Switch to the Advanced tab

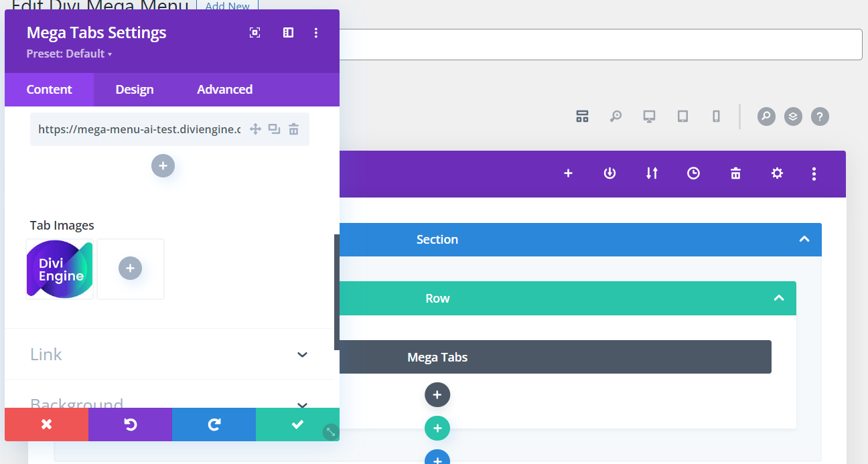(224, 90)
